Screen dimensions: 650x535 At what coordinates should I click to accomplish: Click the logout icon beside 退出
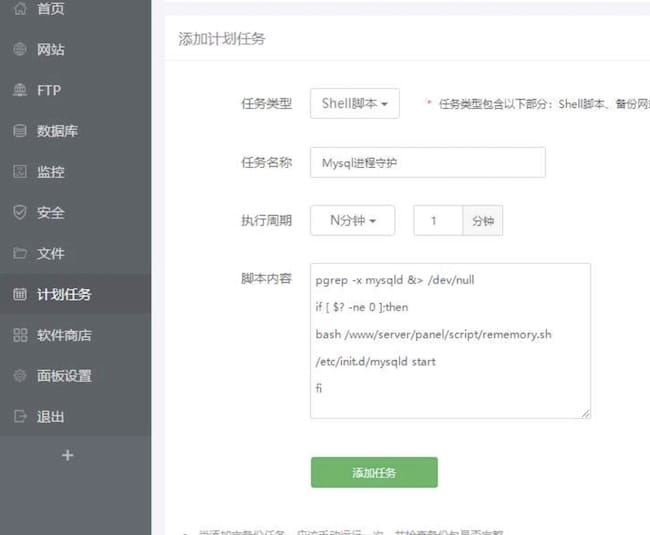[x=20, y=416]
